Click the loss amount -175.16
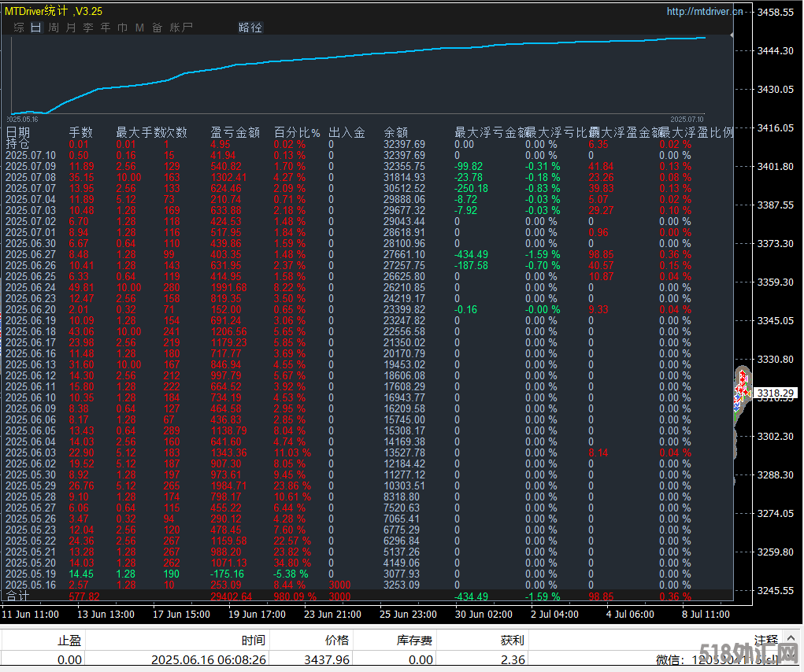Viewport: 804px width, 672px height. [x=227, y=574]
